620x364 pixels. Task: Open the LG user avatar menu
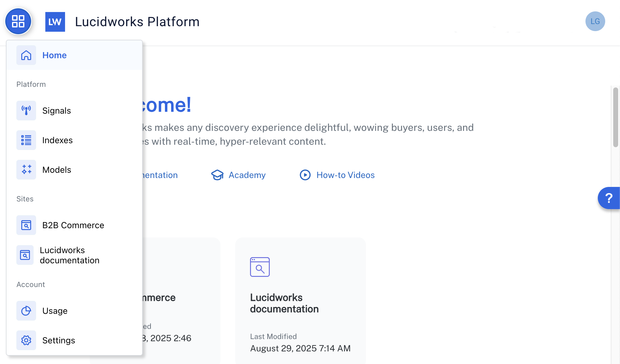595,21
